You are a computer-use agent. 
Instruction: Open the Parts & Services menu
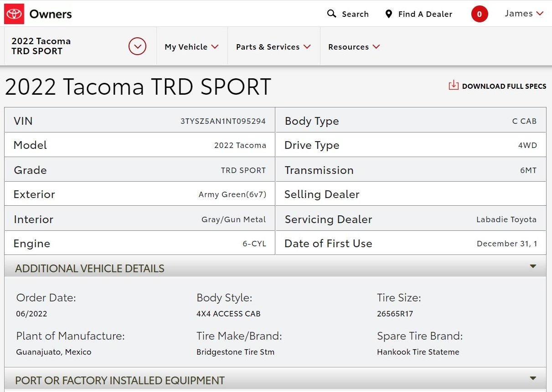click(x=273, y=46)
